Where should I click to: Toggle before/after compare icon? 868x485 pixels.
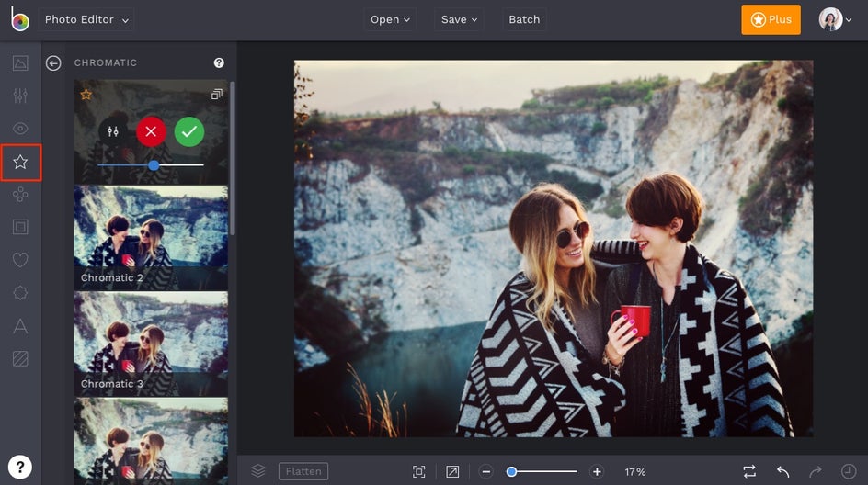pyautogui.click(x=749, y=471)
